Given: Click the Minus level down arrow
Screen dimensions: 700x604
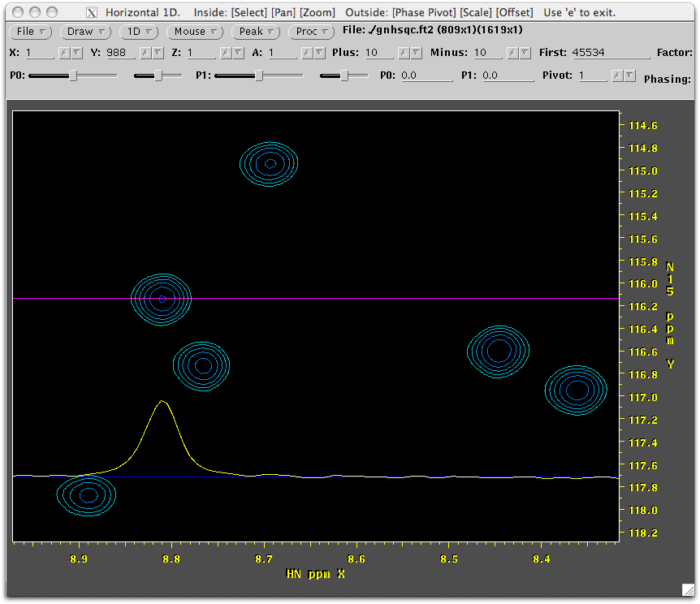Looking at the screenshot, I should coord(525,53).
